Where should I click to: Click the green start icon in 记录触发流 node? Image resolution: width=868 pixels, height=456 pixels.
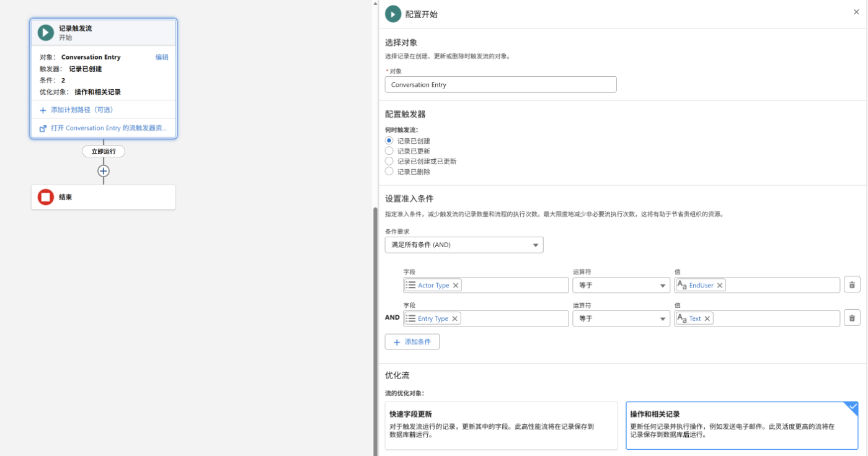pos(46,33)
